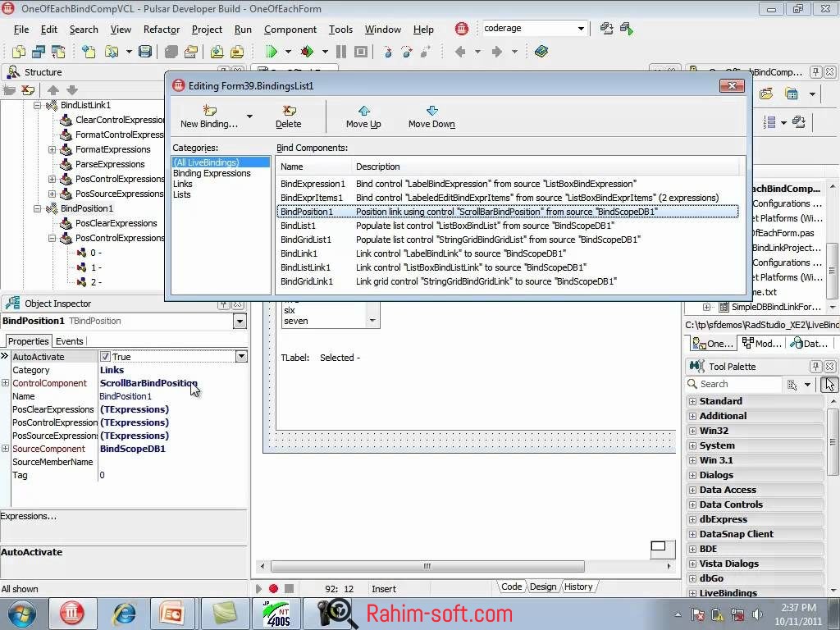Switch to the Code tab
Viewport: 840px width, 630px height.
[x=511, y=587]
